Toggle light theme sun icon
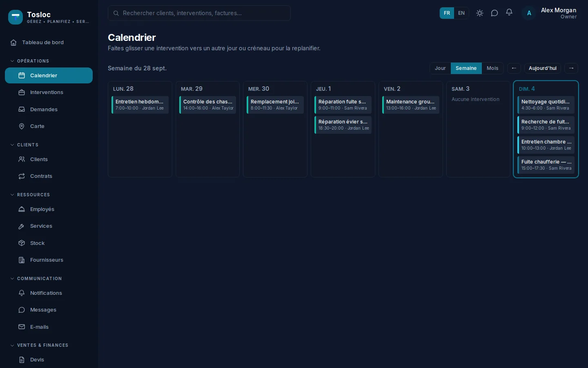Image resolution: width=588 pixels, height=368 pixels. click(x=480, y=13)
